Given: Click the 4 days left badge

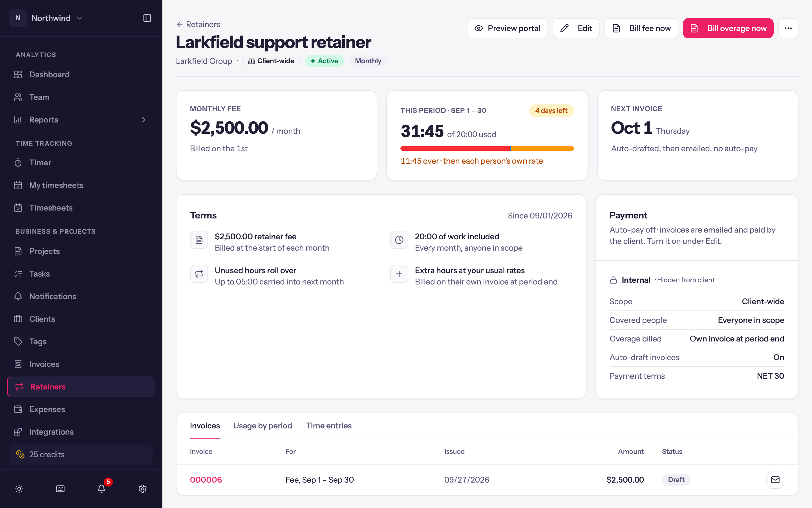Looking at the screenshot, I should [x=551, y=111].
